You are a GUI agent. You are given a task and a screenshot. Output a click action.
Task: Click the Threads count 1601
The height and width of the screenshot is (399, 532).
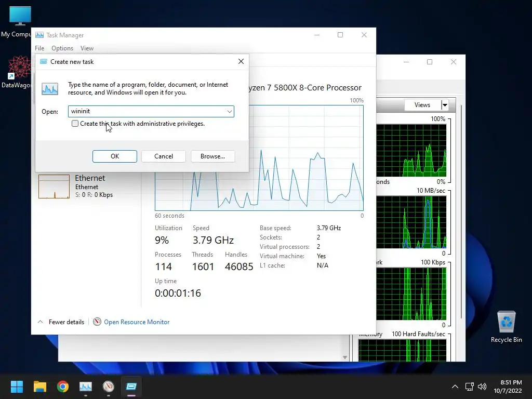coord(203,267)
